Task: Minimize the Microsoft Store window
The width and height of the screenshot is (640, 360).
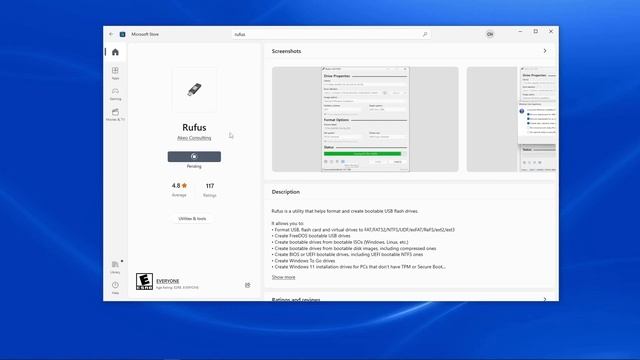Action: [x=520, y=31]
